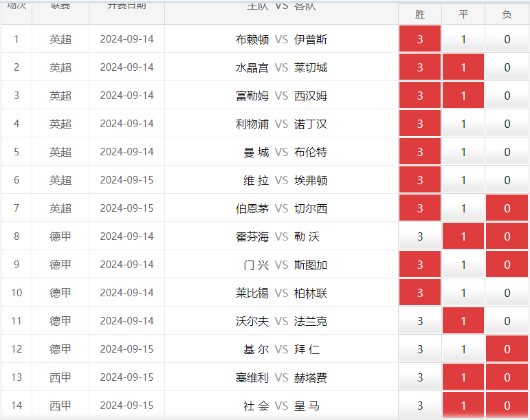Toggle win (3) for 水晶宫 VS 莱切城
Viewport: 530px width, 420px height.
[420, 67]
